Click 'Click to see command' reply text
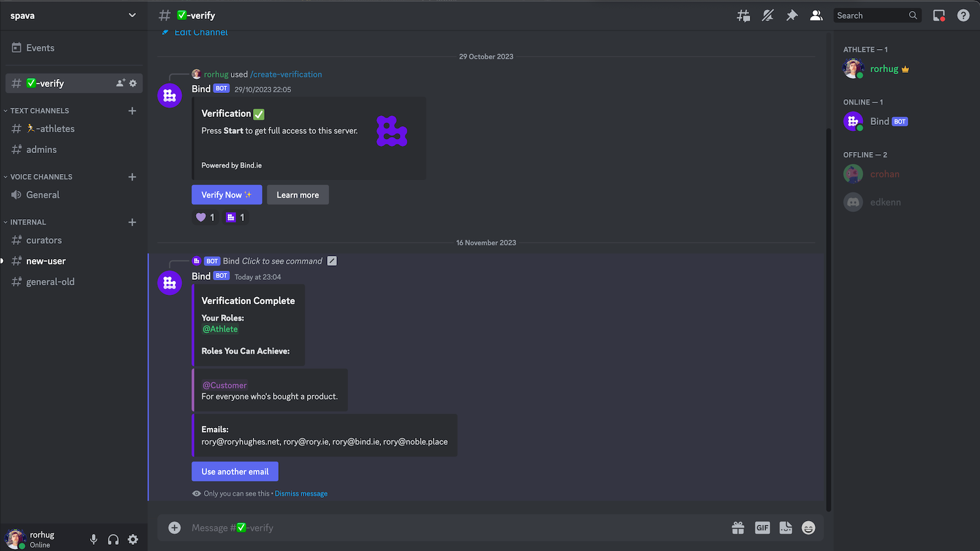 pos(282,261)
